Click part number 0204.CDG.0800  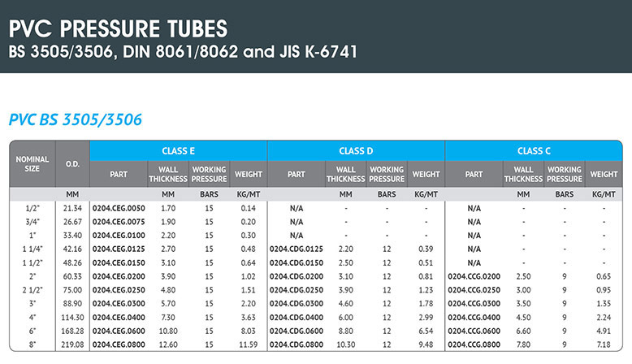click(297, 344)
